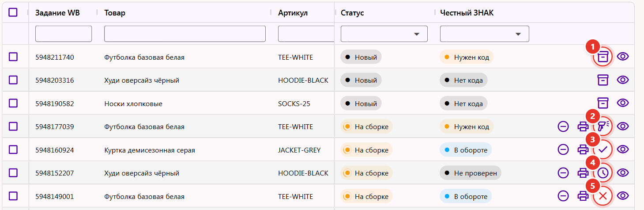Click minus circle icon for order 5948177039
The height and width of the screenshot is (210, 644).
[563, 126]
